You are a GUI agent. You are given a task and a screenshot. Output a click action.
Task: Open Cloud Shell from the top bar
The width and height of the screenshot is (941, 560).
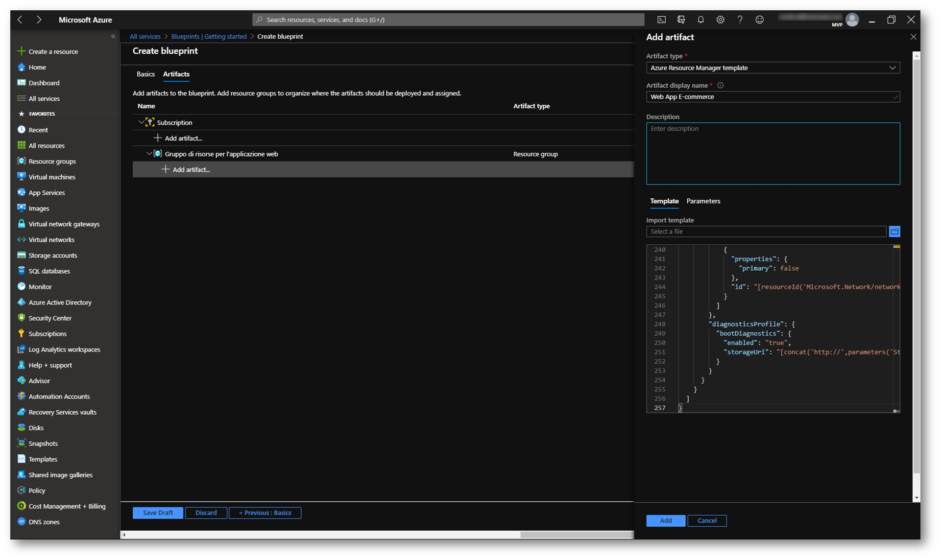(x=661, y=20)
